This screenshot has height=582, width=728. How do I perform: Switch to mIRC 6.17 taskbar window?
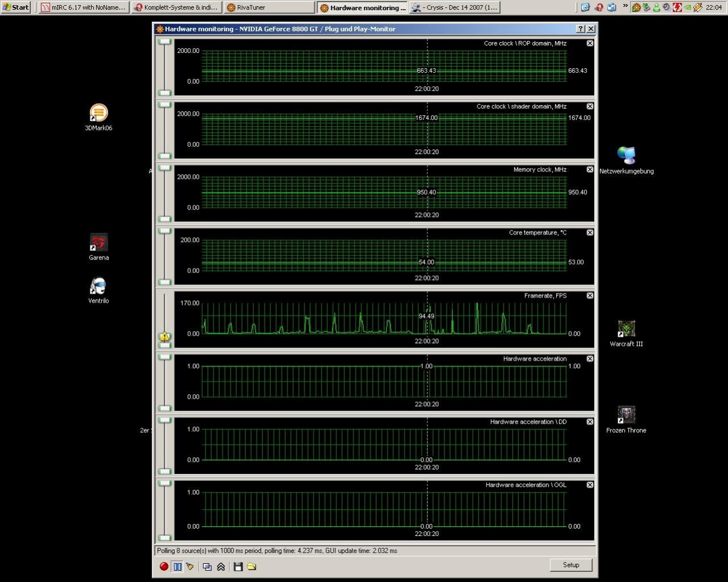(83, 7)
